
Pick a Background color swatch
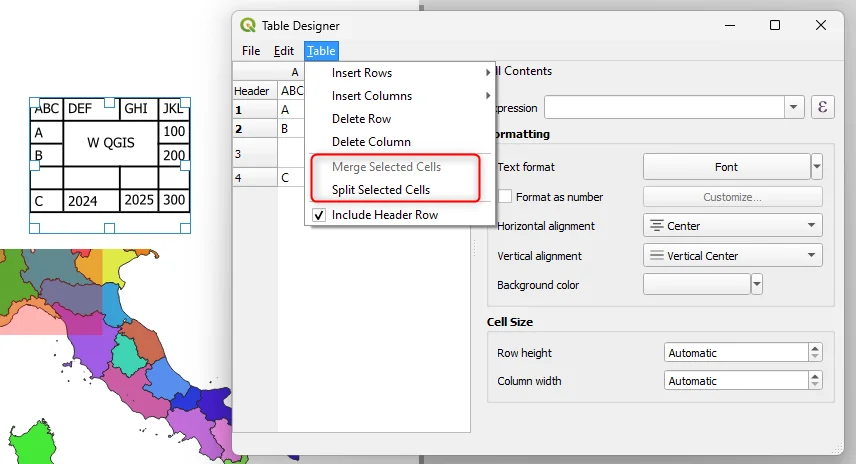coord(696,285)
